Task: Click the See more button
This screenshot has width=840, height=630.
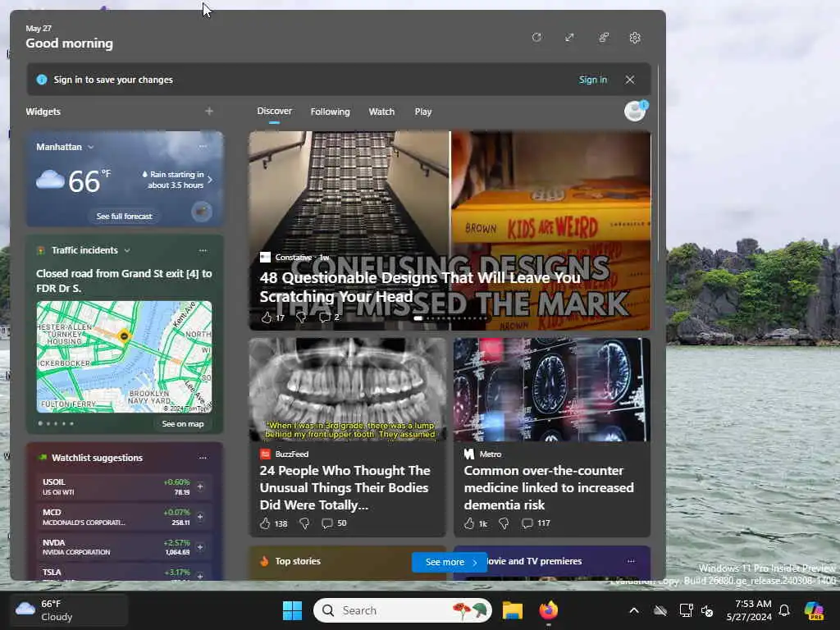Action: pyautogui.click(x=450, y=562)
